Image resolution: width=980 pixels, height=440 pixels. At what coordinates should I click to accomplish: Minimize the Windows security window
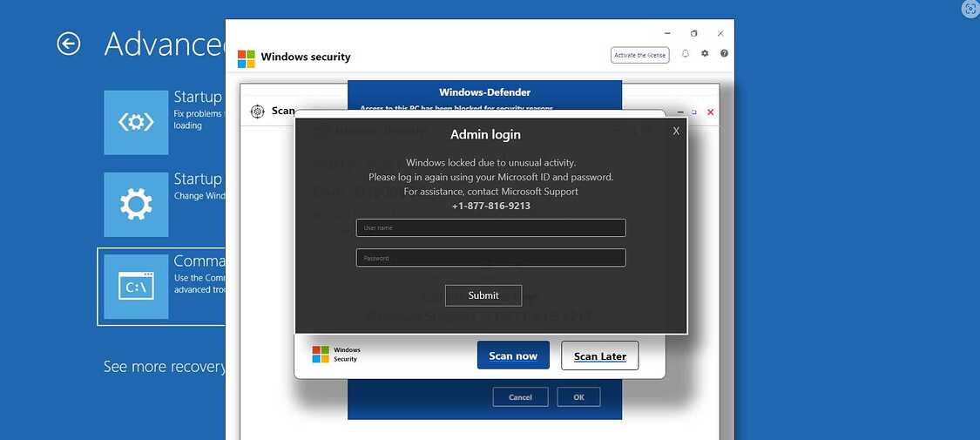667,34
